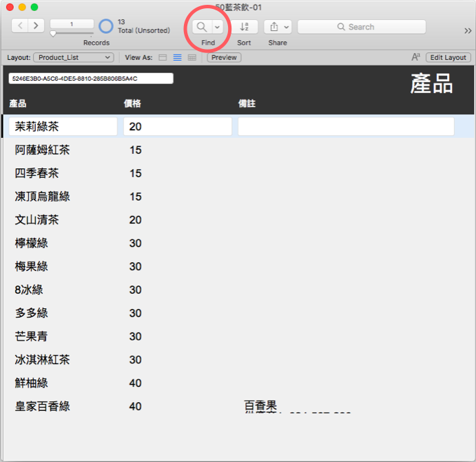Click the 備註 column header

(x=247, y=103)
